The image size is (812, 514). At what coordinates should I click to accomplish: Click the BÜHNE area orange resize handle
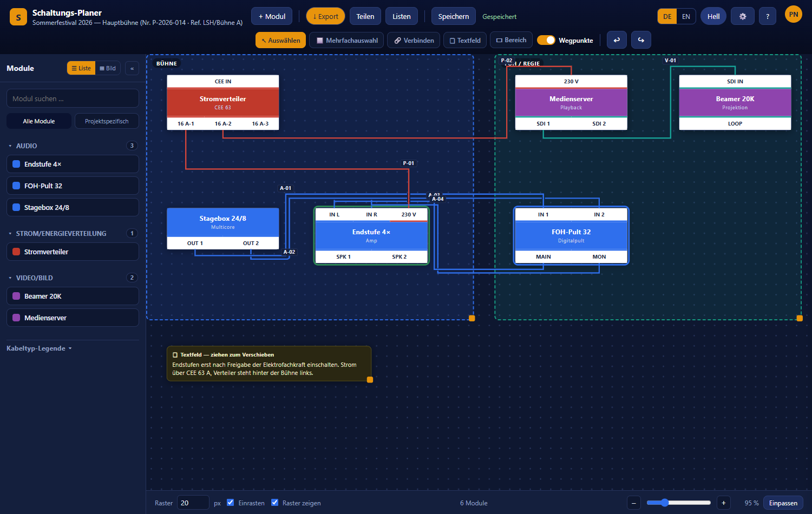[472, 318]
